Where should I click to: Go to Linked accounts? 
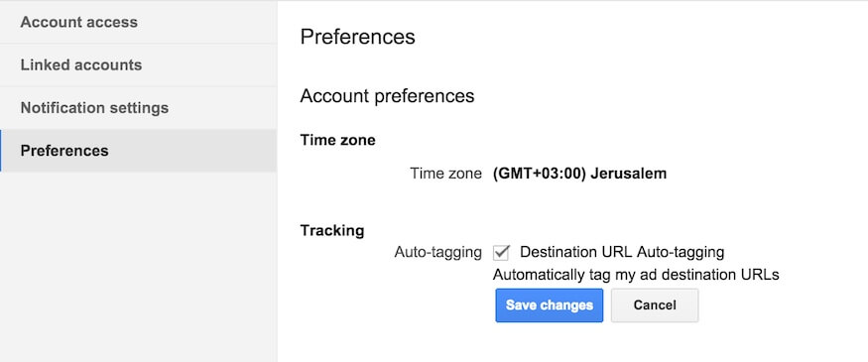pos(139,64)
